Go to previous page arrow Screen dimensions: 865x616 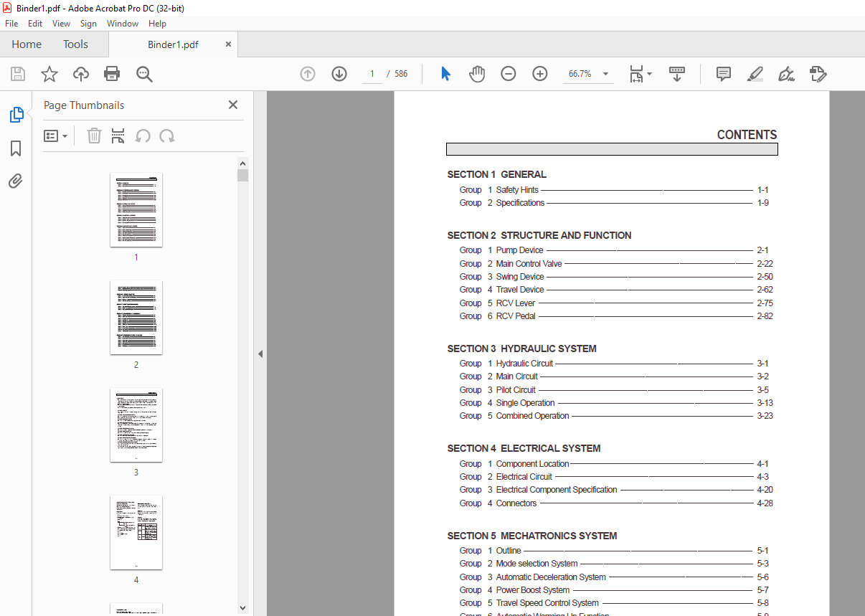tap(308, 74)
